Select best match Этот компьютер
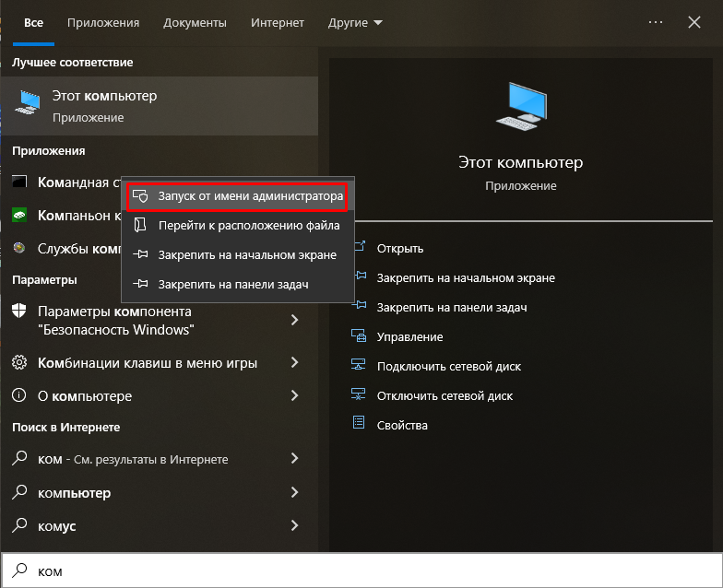723x588 pixels. point(159,106)
